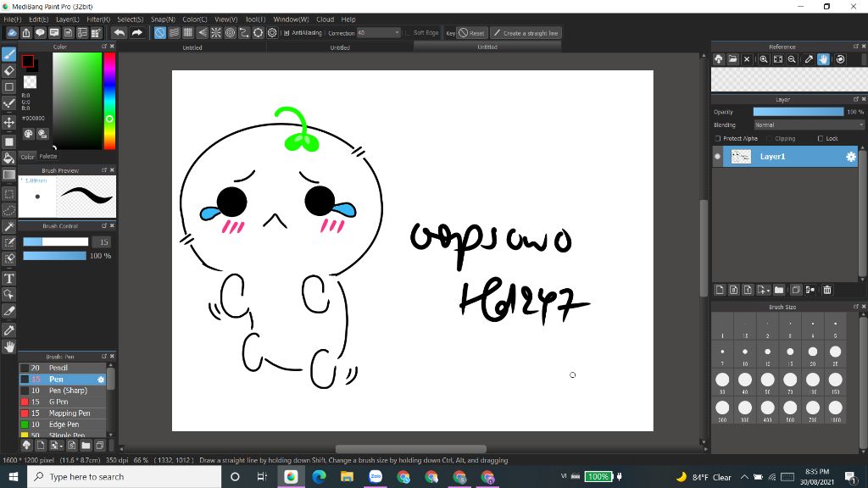Image resolution: width=868 pixels, height=488 pixels.
Task: Hide Layer1 using its visibility dot
Action: click(x=718, y=157)
